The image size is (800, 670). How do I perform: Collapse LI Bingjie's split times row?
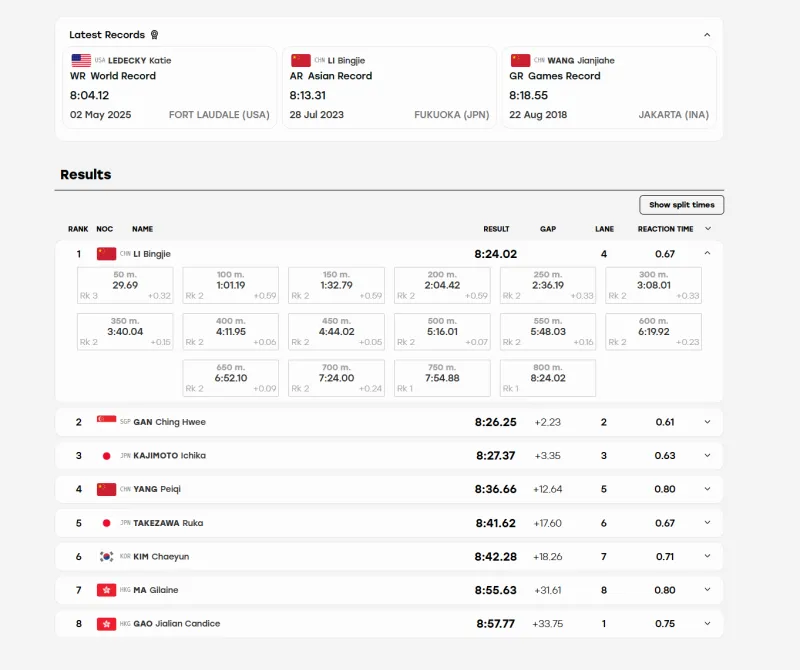707,253
